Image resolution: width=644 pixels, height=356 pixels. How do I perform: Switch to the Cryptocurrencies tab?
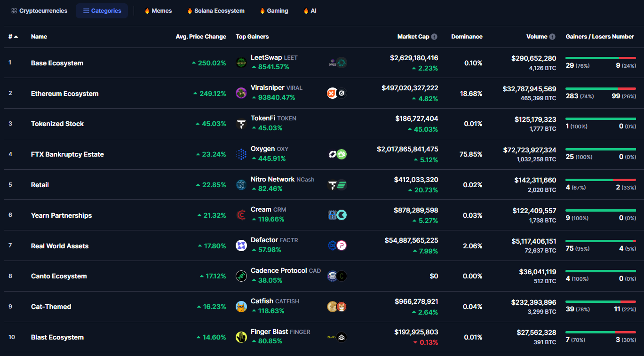(x=40, y=11)
